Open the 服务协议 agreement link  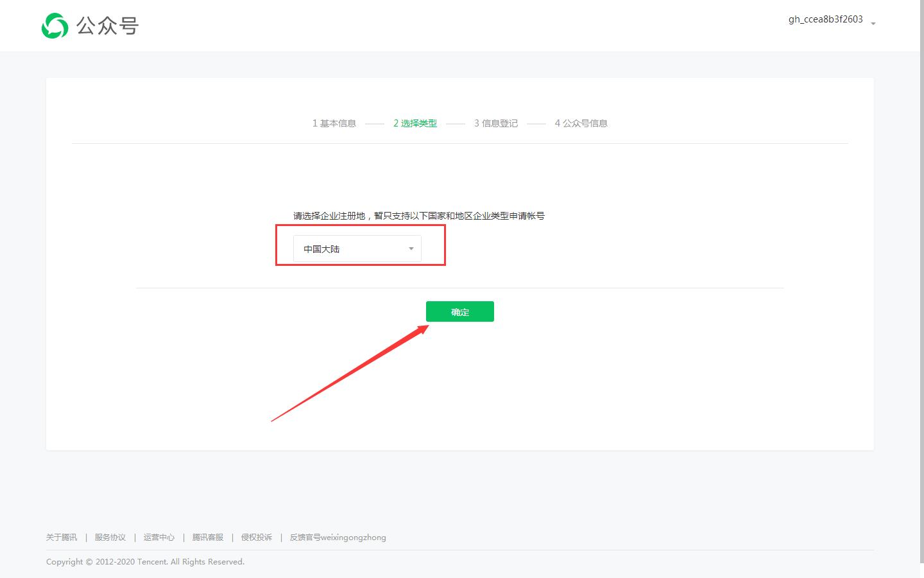[110, 537]
